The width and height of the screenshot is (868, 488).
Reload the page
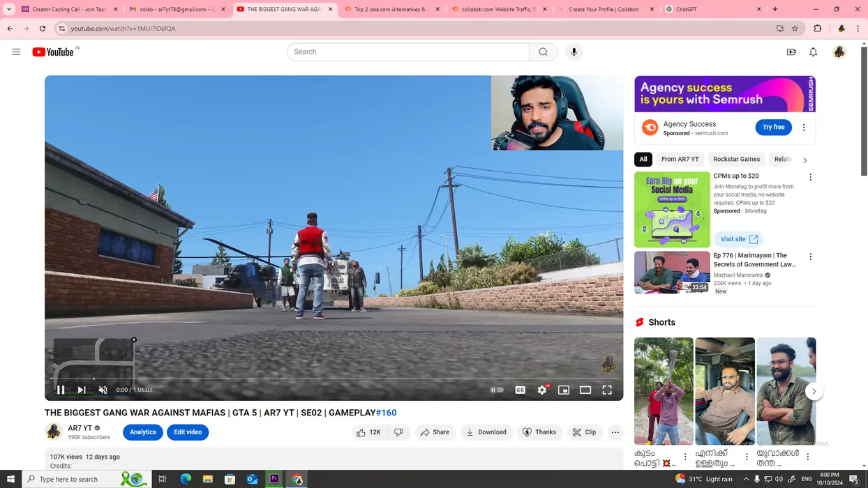pyautogui.click(x=43, y=29)
